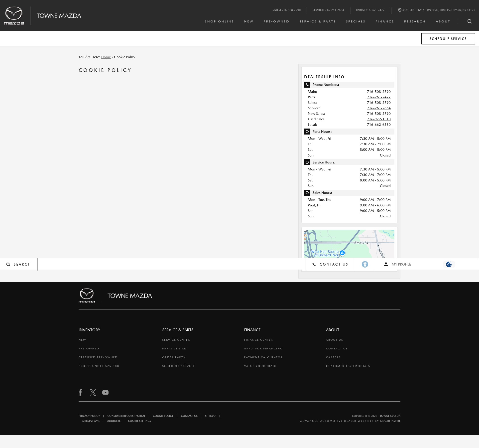Open Schedule Service footer link

(178, 366)
